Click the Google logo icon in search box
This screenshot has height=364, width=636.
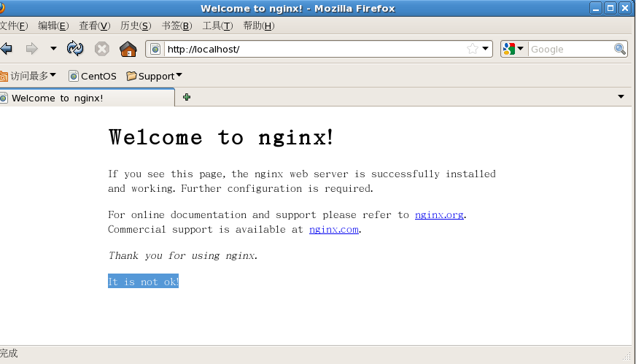click(x=508, y=49)
